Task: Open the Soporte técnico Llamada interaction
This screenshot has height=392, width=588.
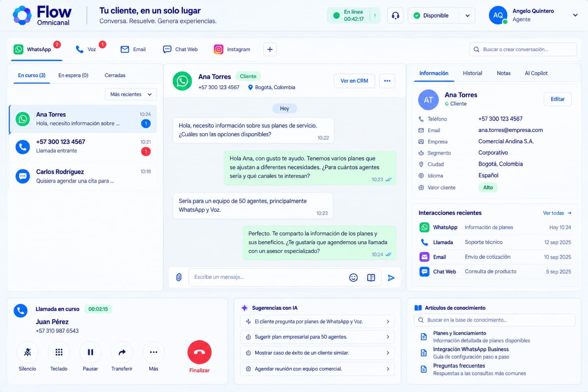Action: click(x=495, y=242)
